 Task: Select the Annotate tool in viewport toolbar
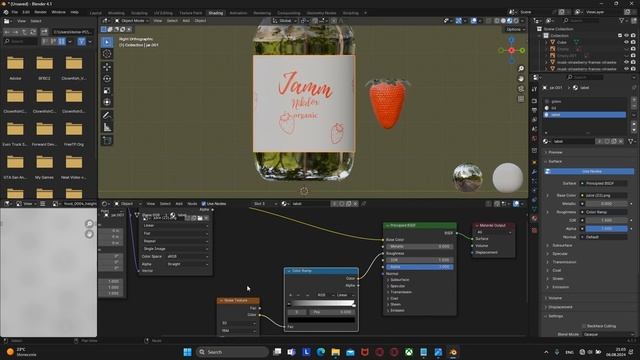[107, 116]
